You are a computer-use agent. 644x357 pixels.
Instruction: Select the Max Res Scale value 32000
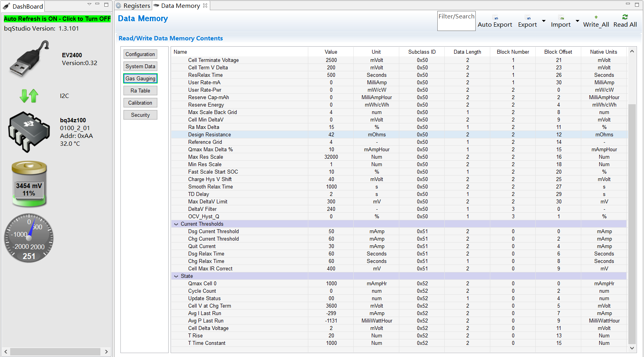click(x=331, y=157)
